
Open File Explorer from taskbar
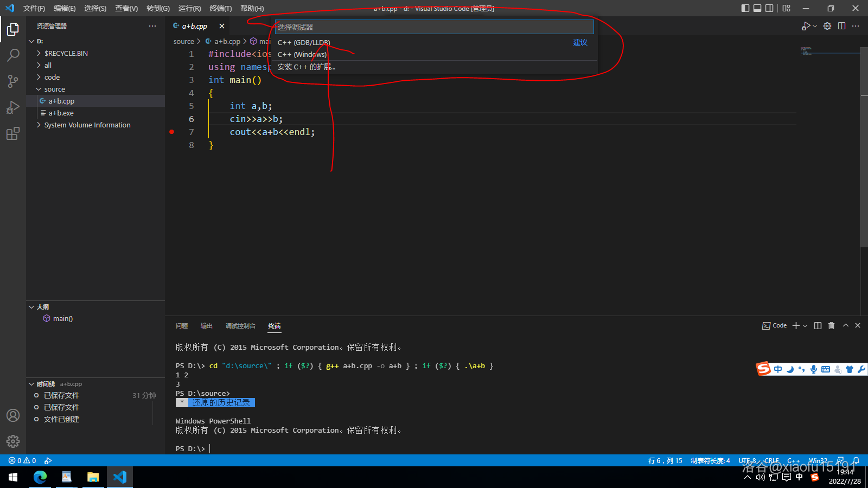93,477
